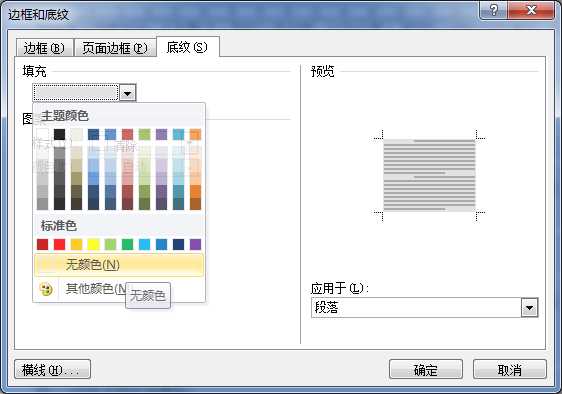Select standard light green color swatch
The image size is (562, 394).
click(110, 245)
